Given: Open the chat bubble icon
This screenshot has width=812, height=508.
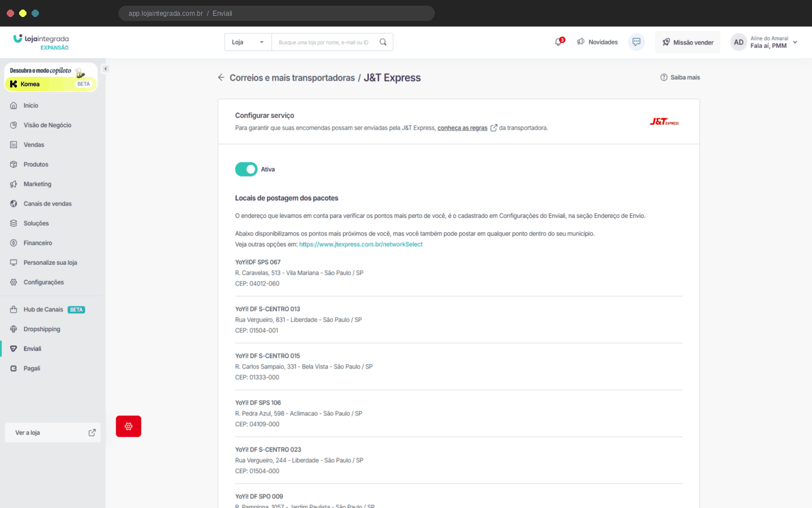Looking at the screenshot, I should tap(636, 42).
